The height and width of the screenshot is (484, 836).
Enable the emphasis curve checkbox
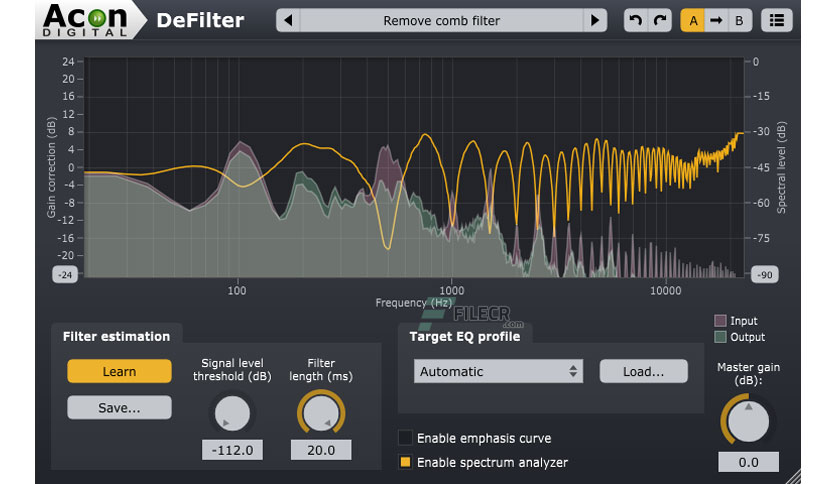(405, 438)
